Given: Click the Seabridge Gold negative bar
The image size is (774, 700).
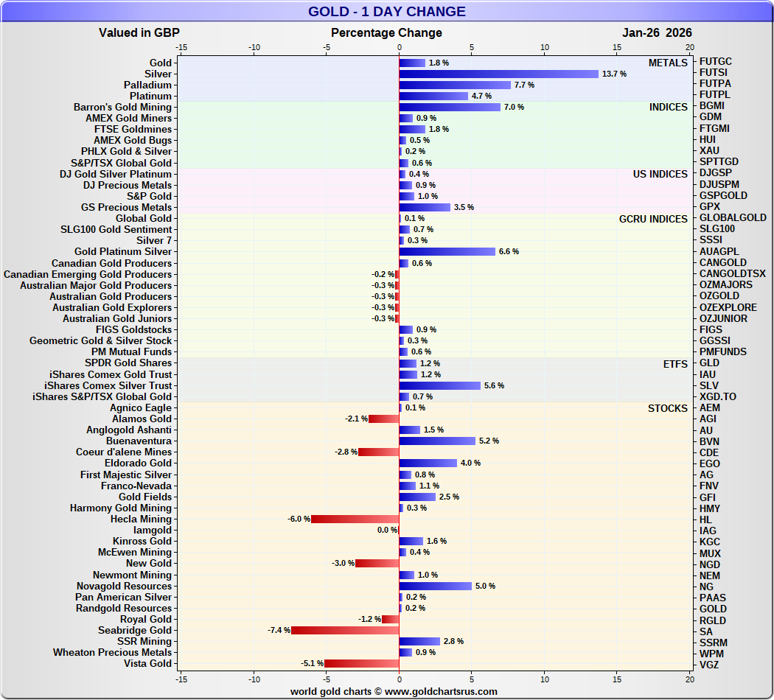Looking at the screenshot, I should click(345, 630).
